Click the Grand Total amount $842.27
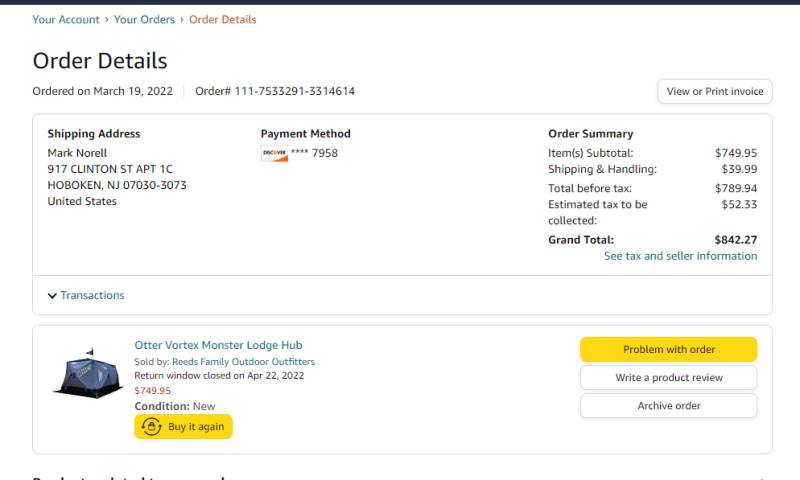This screenshot has width=800, height=480. [x=736, y=240]
